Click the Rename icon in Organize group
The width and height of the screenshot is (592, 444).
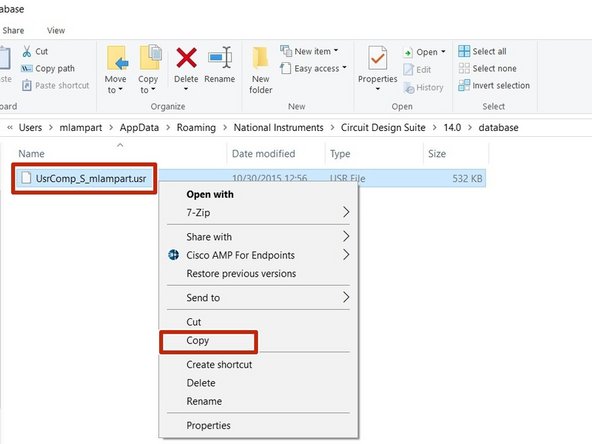(220, 57)
